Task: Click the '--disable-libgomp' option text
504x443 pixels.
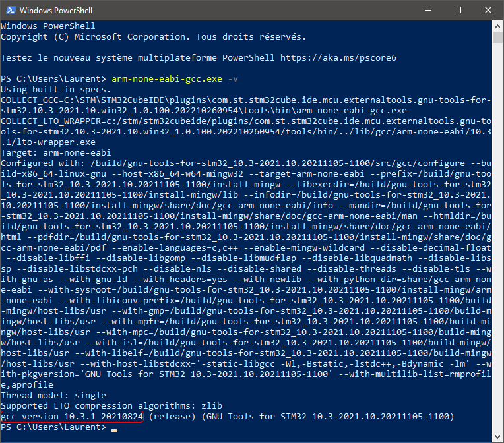Action: 140,258
